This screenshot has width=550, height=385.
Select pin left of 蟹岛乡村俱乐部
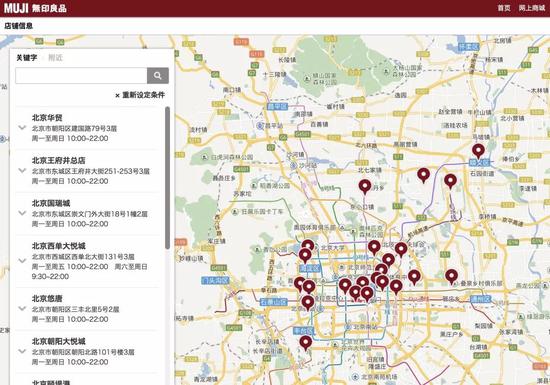point(451,277)
